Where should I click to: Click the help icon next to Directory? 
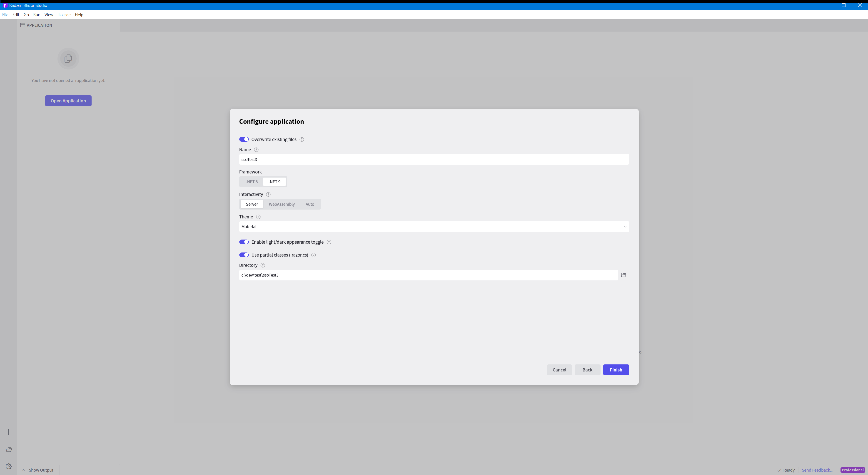[x=262, y=265]
